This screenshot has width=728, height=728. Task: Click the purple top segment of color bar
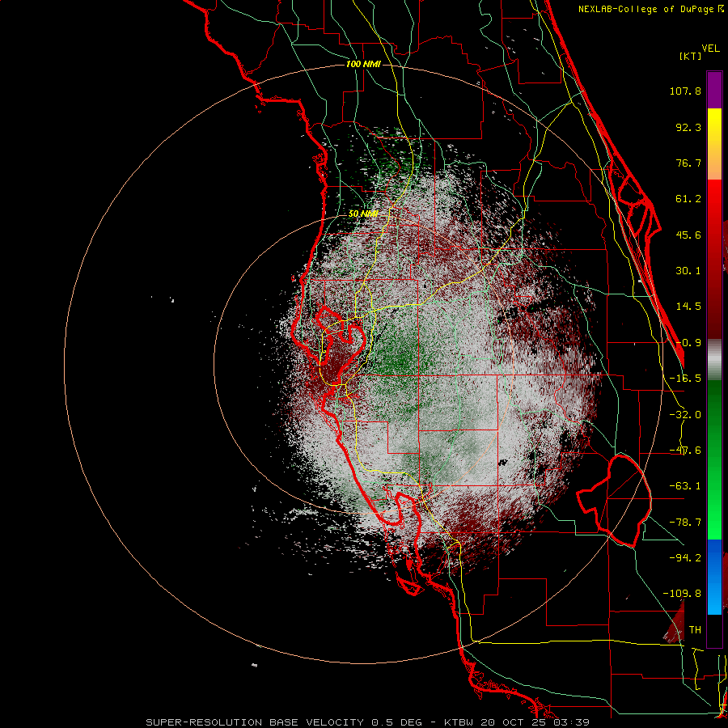click(x=714, y=90)
